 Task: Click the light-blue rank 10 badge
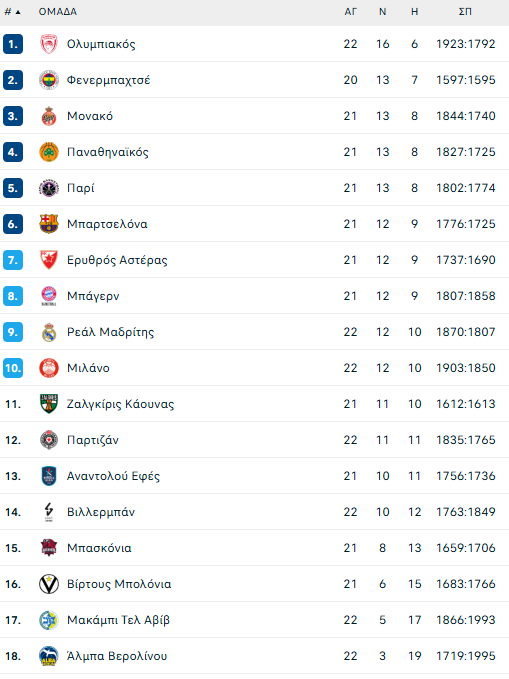tap(13, 368)
